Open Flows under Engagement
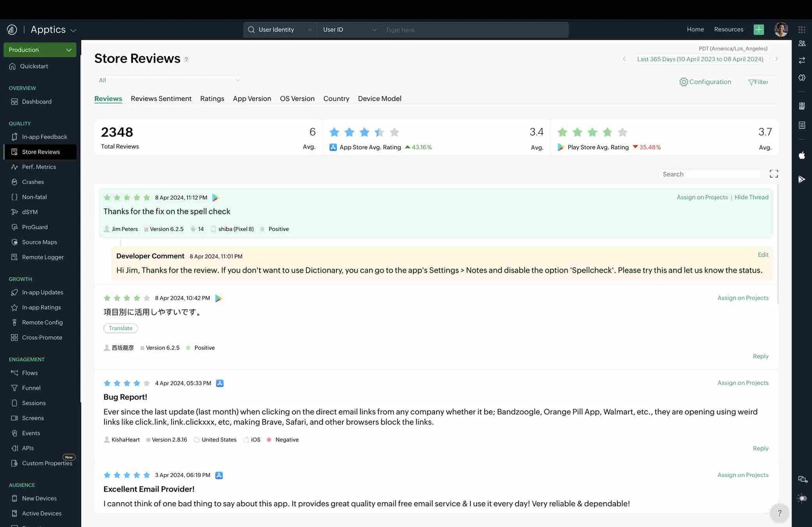The width and height of the screenshot is (812, 527). pos(30,373)
